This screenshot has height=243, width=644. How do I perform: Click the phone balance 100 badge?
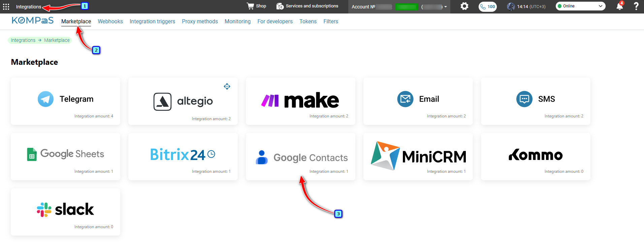pyautogui.click(x=488, y=6)
